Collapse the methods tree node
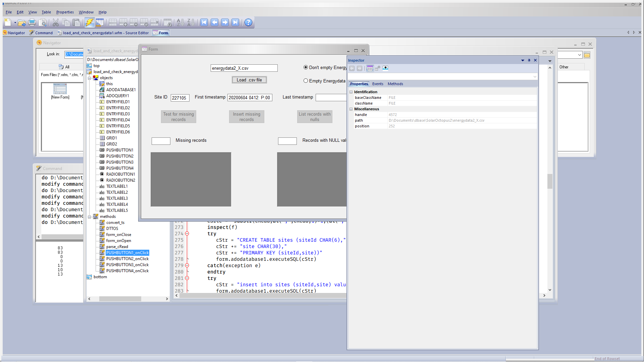The image size is (644, 362). click(x=90, y=217)
